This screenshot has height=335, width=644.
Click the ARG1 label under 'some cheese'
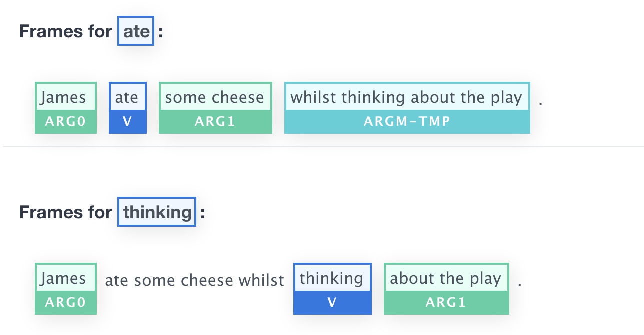click(x=215, y=122)
